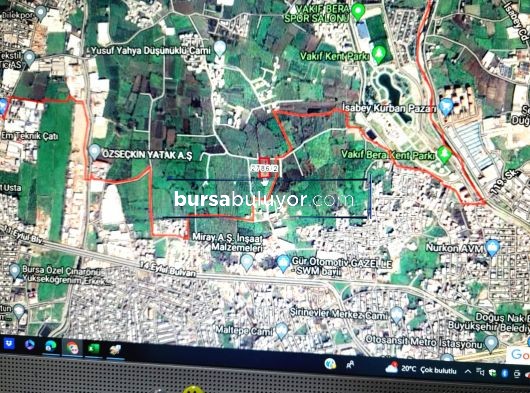Click the Vakıf Bera Spor Salonu marker
This screenshot has height=393, width=530.
358,11
